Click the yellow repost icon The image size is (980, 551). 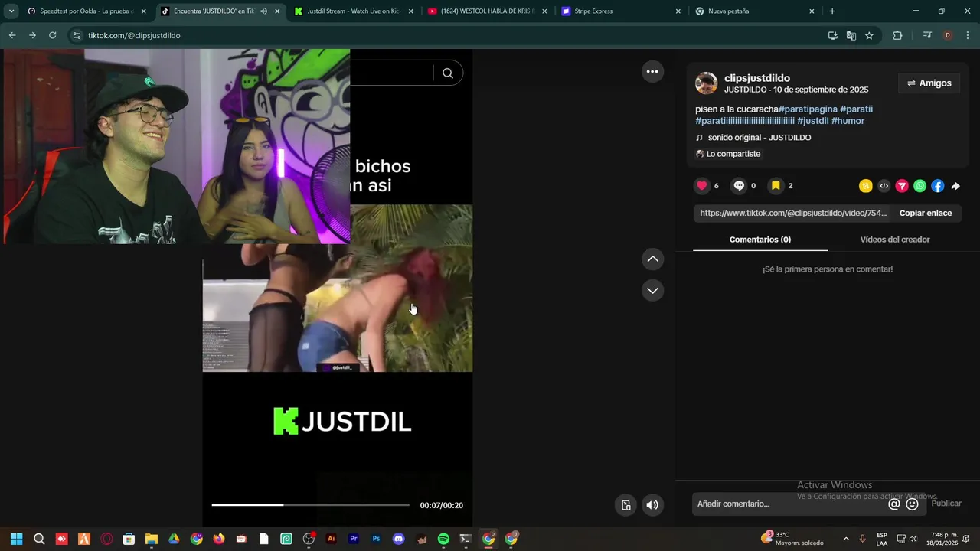pyautogui.click(x=866, y=186)
